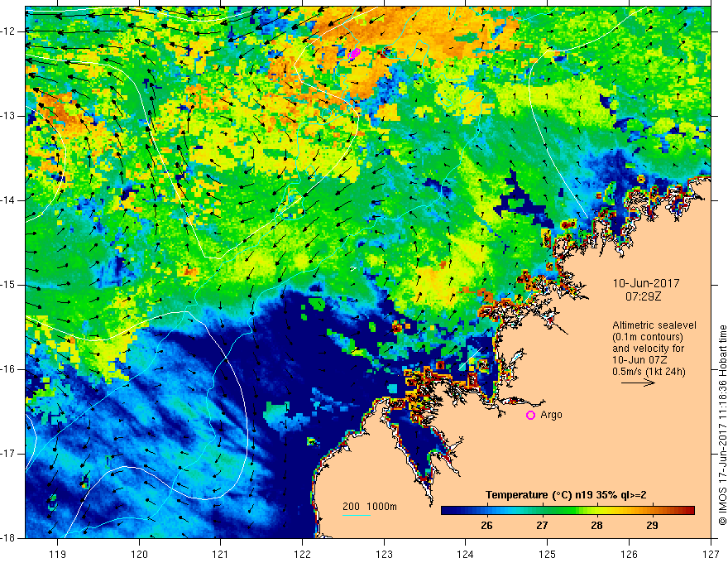Click the cyan bathymetry legend line

[x=356, y=515]
